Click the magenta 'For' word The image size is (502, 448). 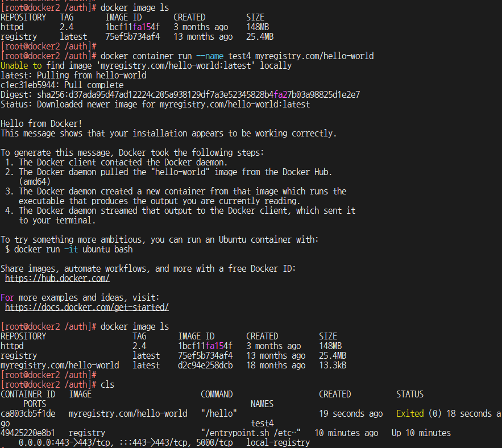pyautogui.click(x=7, y=298)
